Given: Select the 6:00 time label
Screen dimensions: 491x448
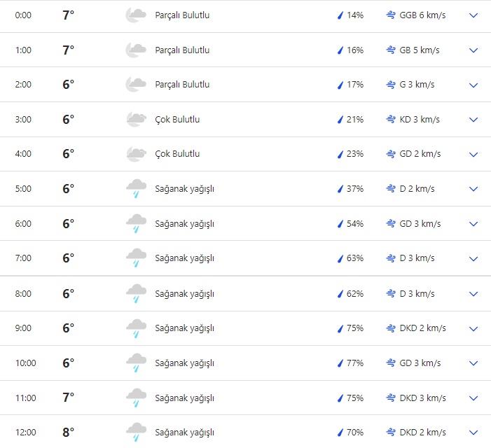Looking at the screenshot, I should 23,224.
